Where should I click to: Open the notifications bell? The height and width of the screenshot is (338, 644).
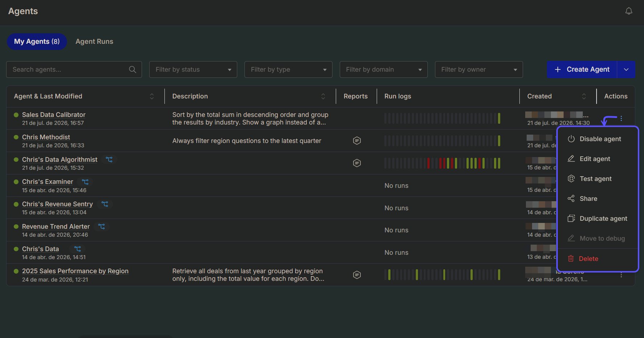[629, 11]
